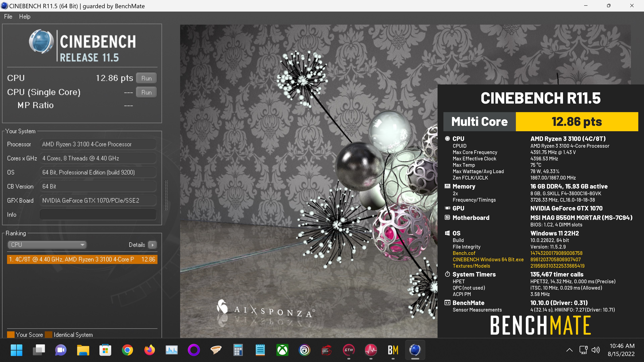Click the CPU chip icon in BenchMate panel
The image size is (644, 362).
(447, 139)
